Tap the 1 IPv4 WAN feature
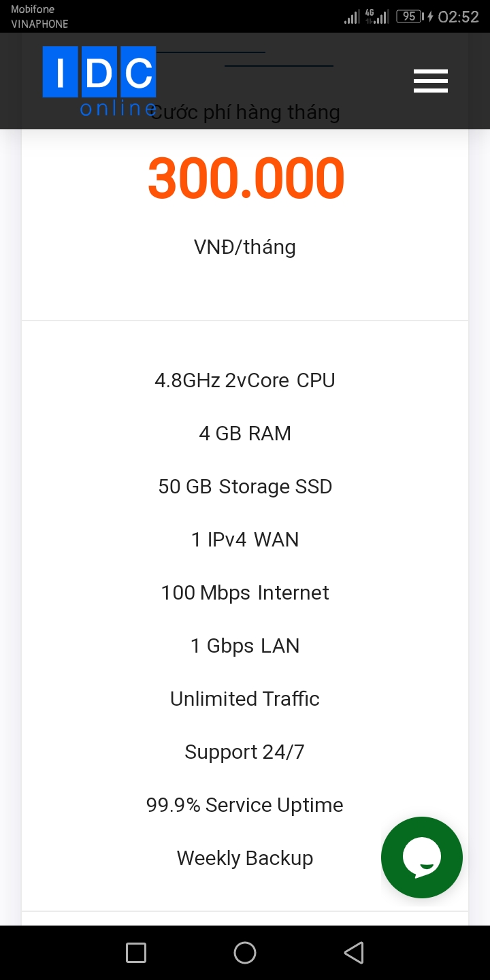This screenshot has width=490, height=980. [245, 540]
